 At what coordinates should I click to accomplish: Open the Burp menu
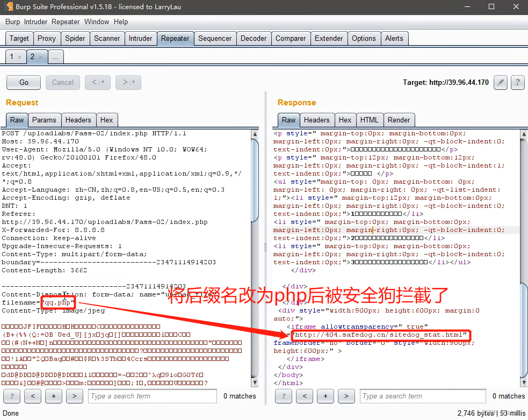[12, 22]
